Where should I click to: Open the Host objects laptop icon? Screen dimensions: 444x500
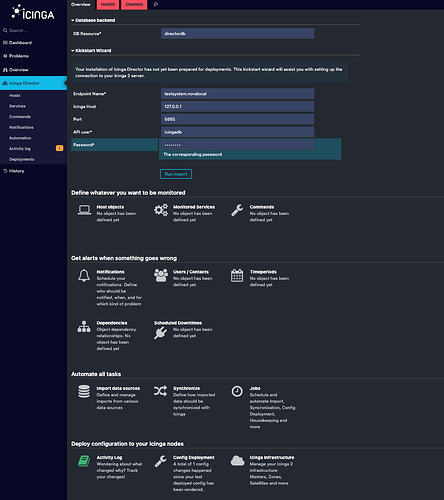tap(84, 210)
